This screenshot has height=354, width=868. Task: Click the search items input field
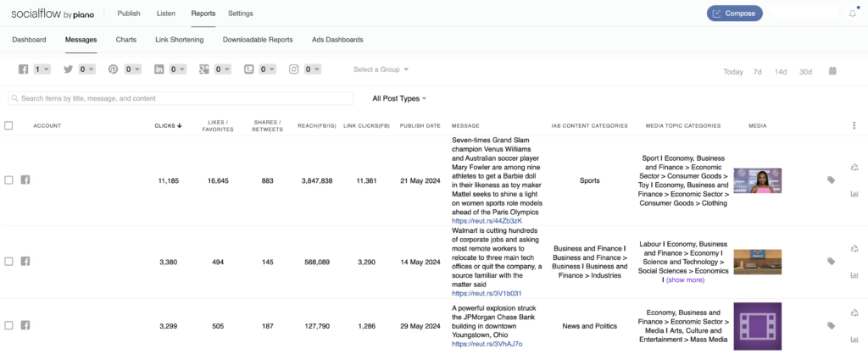click(181, 98)
